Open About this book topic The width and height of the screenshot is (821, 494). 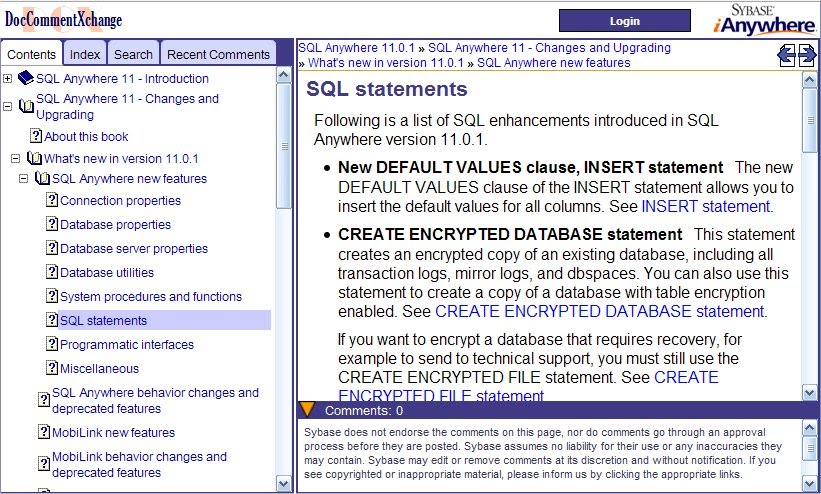(x=86, y=136)
